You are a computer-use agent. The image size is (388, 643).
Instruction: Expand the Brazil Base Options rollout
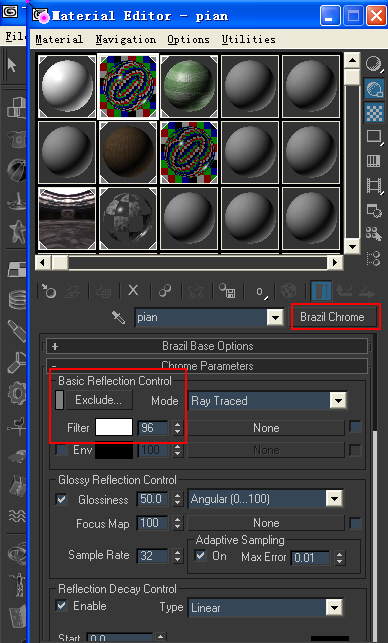coord(207,346)
